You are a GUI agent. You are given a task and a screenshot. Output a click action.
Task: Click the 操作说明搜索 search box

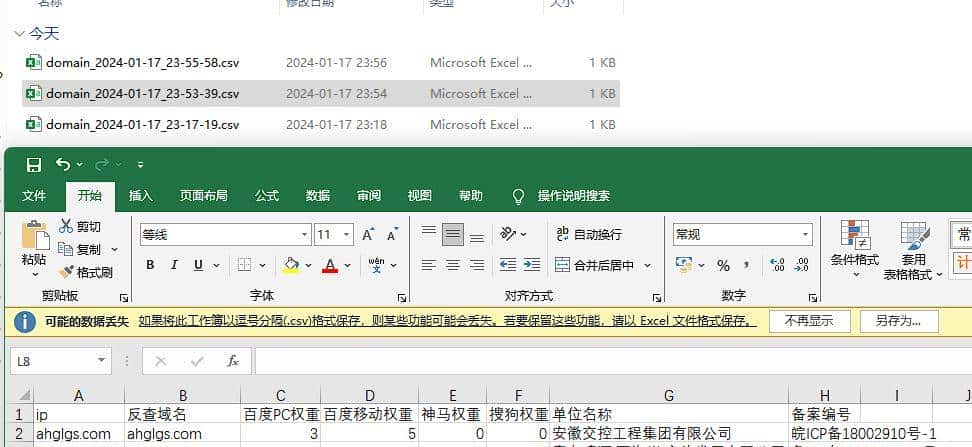573,196
